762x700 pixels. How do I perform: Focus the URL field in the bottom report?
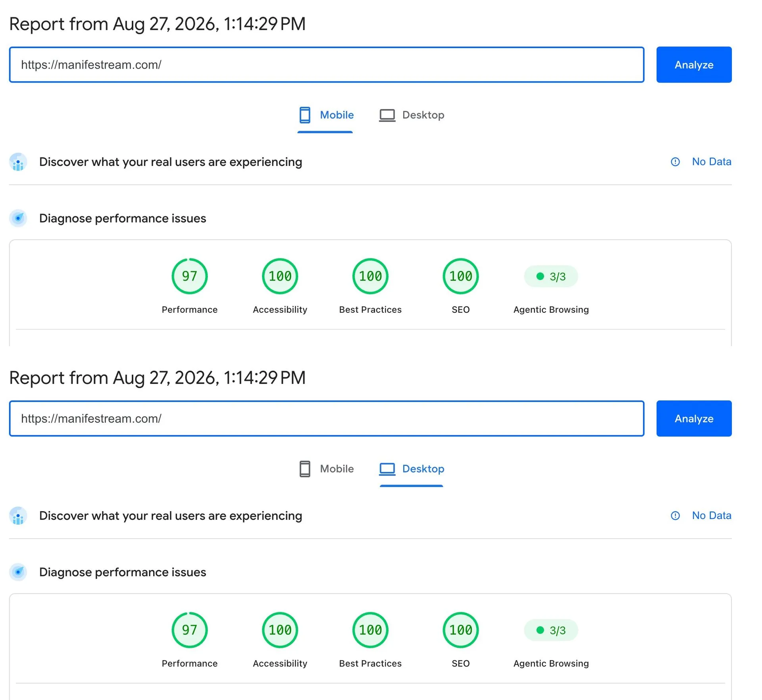[x=327, y=419]
